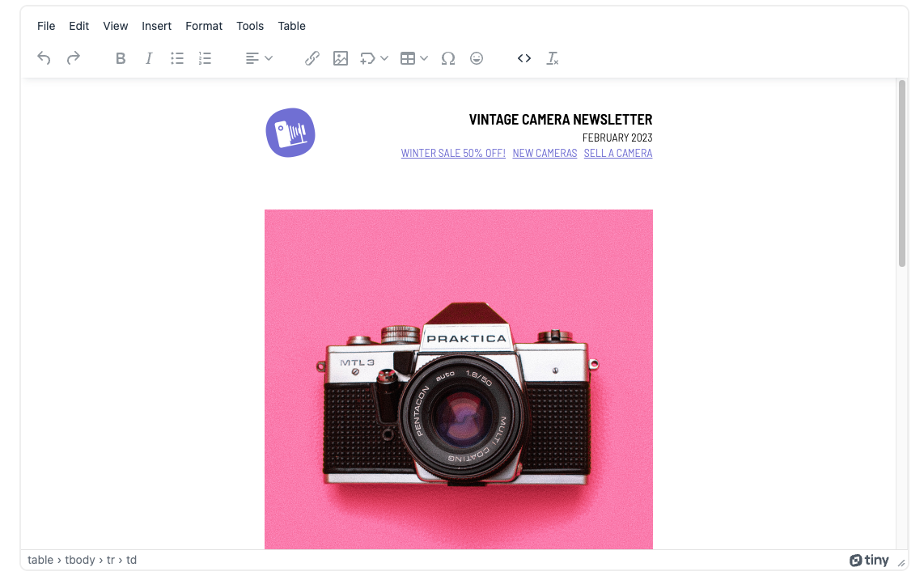Select the td breadcrumb in the status bar
The height and width of the screenshot is (580, 924).
click(x=132, y=560)
